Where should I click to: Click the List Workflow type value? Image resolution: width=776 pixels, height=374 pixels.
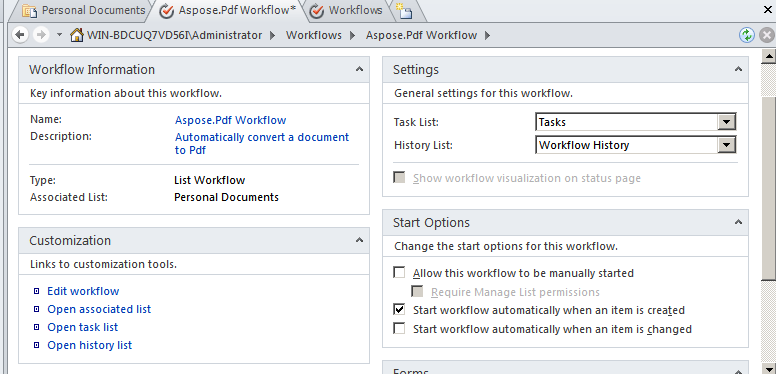point(209,180)
